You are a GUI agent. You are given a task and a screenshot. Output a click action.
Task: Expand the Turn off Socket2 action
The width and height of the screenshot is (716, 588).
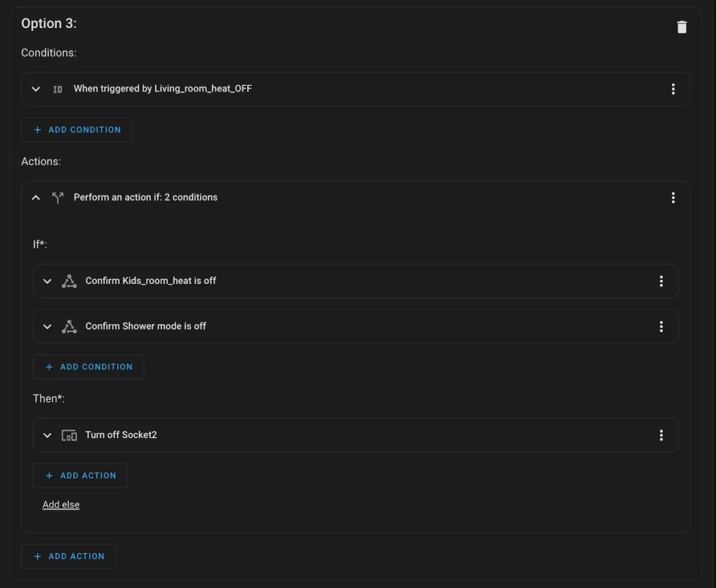[x=48, y=435]
